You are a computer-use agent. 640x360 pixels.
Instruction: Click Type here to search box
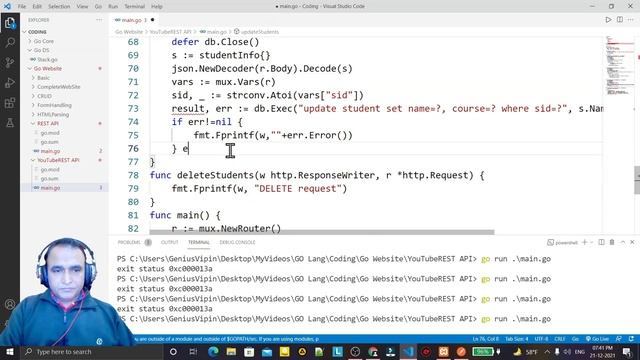(x=91, y=351)
